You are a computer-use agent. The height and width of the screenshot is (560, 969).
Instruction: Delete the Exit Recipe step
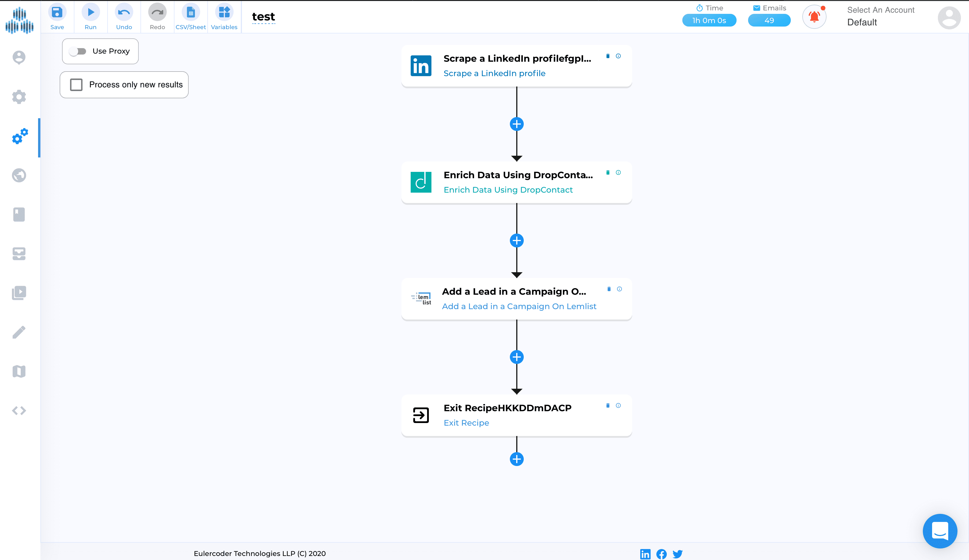(x=608, y=406)
